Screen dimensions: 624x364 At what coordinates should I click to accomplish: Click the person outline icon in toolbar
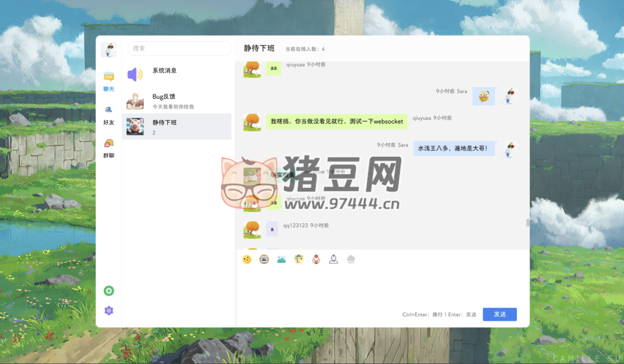[x=333, y=259]
